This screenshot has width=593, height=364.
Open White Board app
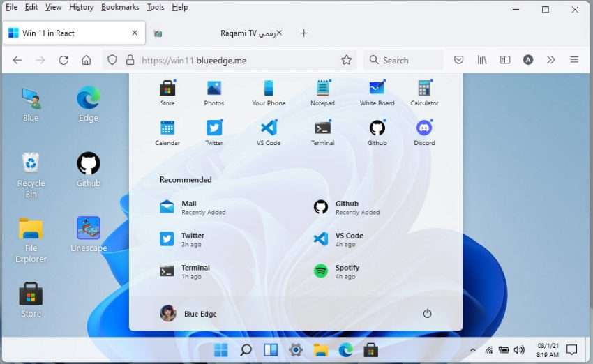(377, 93)
